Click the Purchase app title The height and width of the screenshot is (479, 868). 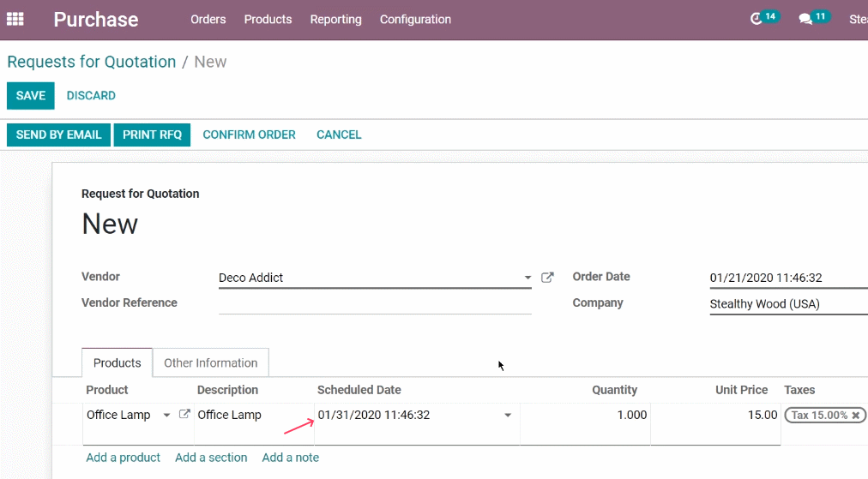[96, 20]
